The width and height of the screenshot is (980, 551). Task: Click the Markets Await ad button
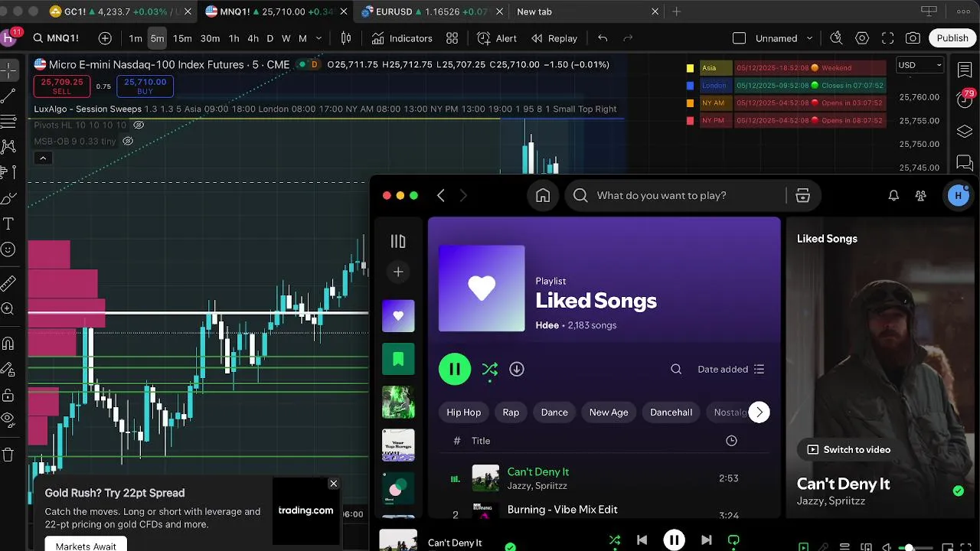pos(86,545)
